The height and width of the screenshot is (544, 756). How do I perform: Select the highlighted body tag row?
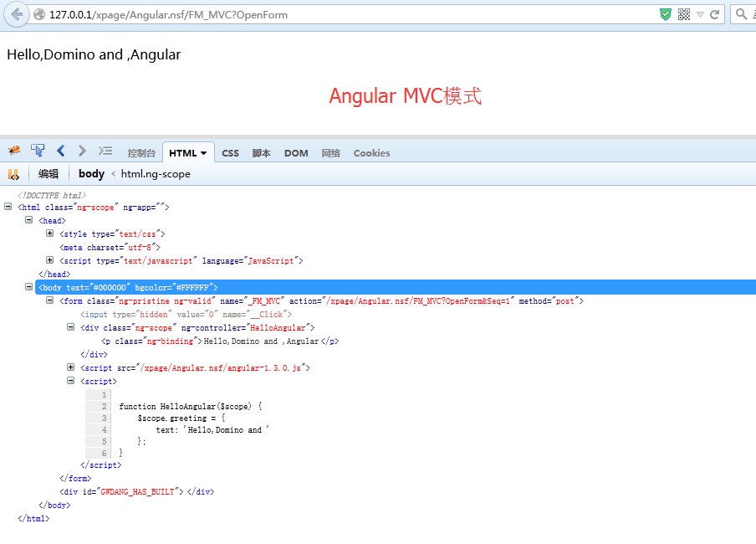point(396,287)
